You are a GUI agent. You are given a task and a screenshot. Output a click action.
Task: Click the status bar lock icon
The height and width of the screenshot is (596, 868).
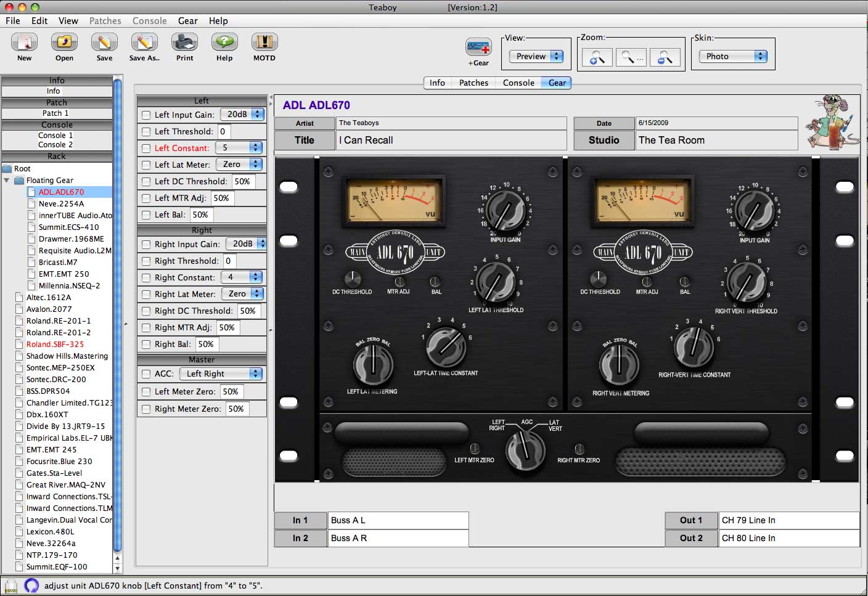[11, 586]
